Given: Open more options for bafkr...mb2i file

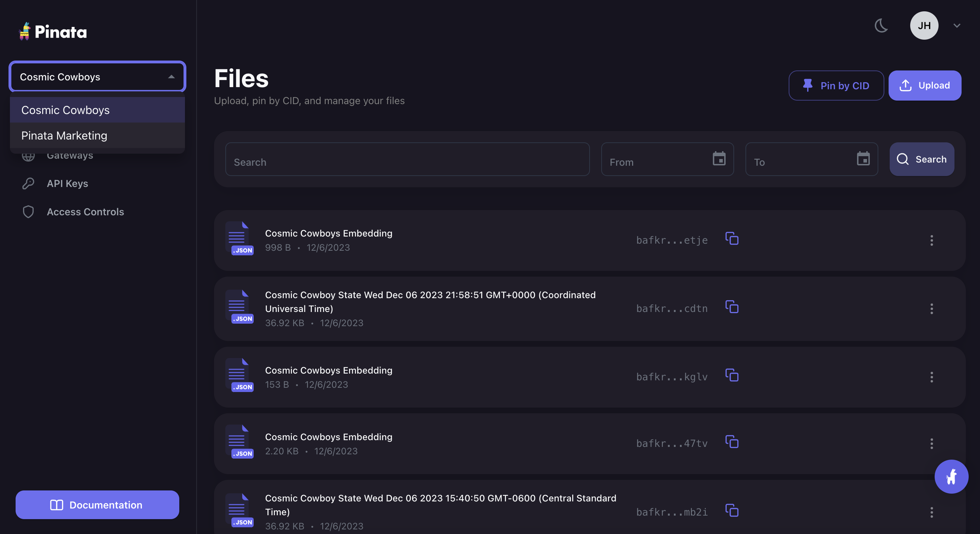Looking at the screenshot, I should point(931,512).
